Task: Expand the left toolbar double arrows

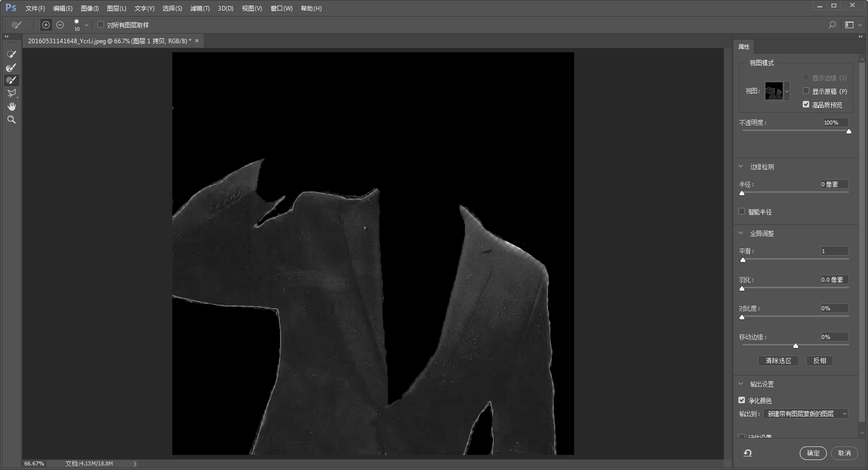Action: (7, 37)
